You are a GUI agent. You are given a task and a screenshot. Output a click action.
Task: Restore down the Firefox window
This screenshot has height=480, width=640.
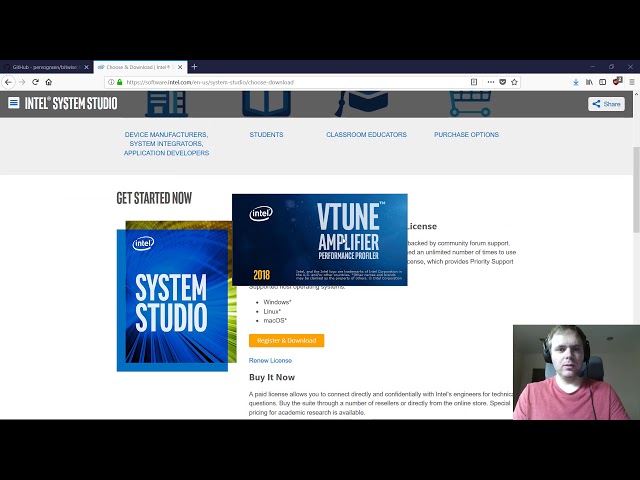coord(611,67)
